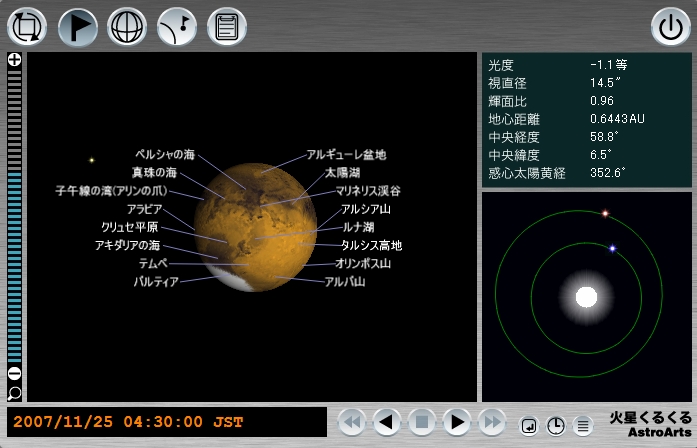Click the fast rewind button
Image resolution: width=697 pixels, height=448 pixels.
353,422
